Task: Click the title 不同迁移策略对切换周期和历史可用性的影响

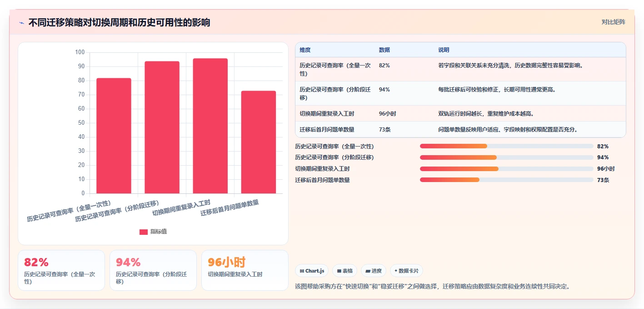Action: pyautogui.click(x=119, y=23)
